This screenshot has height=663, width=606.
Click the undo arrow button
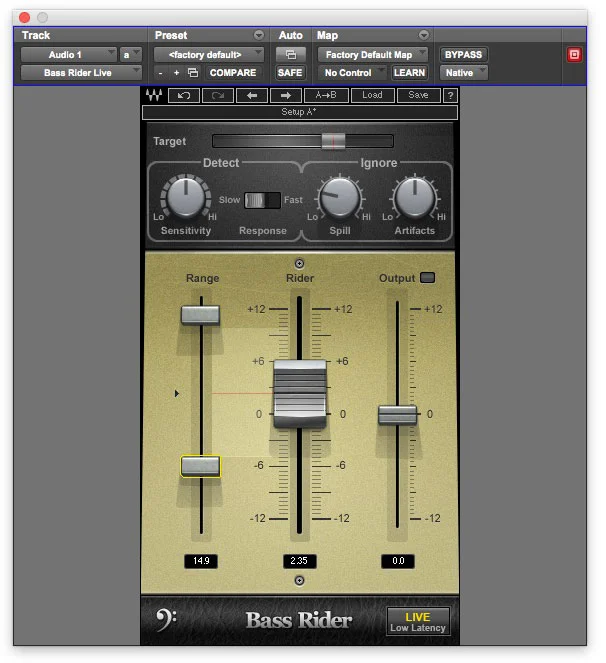point(184,96)
